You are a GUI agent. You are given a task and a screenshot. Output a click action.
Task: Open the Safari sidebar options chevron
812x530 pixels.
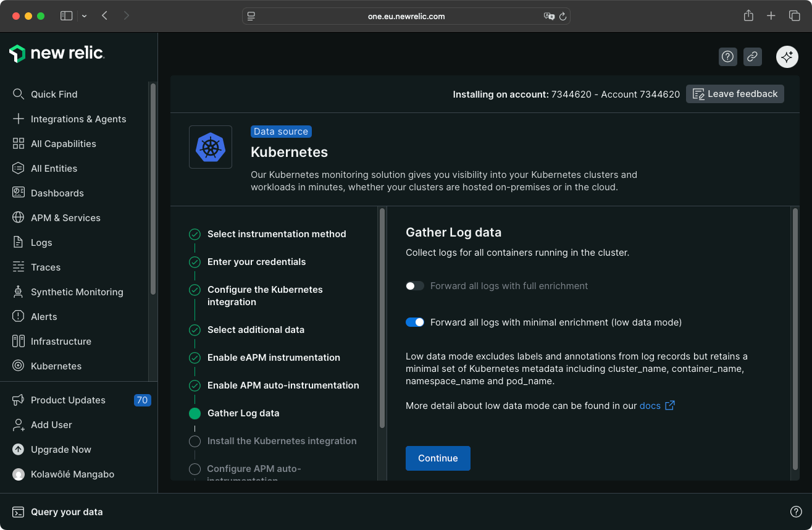tap(84, 15)
